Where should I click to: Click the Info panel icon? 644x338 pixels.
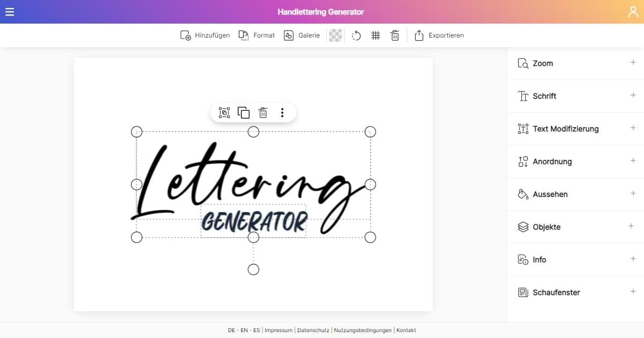[523, 260]
